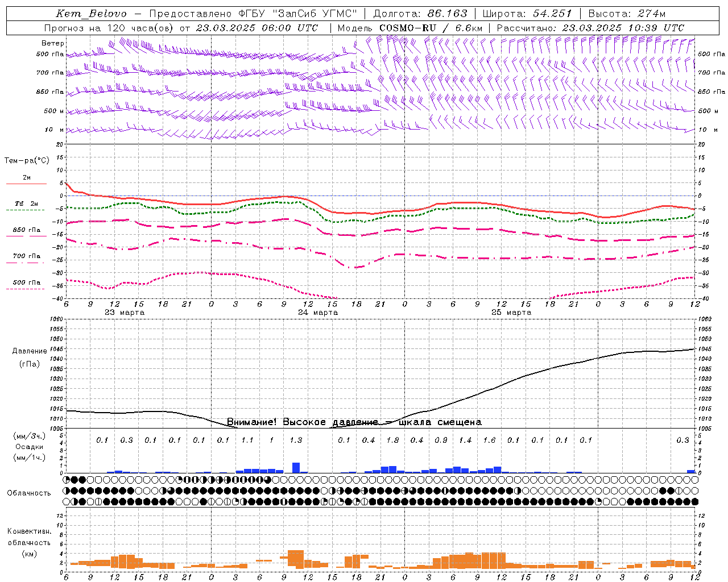The height and width of the screenshot is (582, 728).
Task: Click the (мм/1ч.) precipitation unit label
Action: point(30,458)
